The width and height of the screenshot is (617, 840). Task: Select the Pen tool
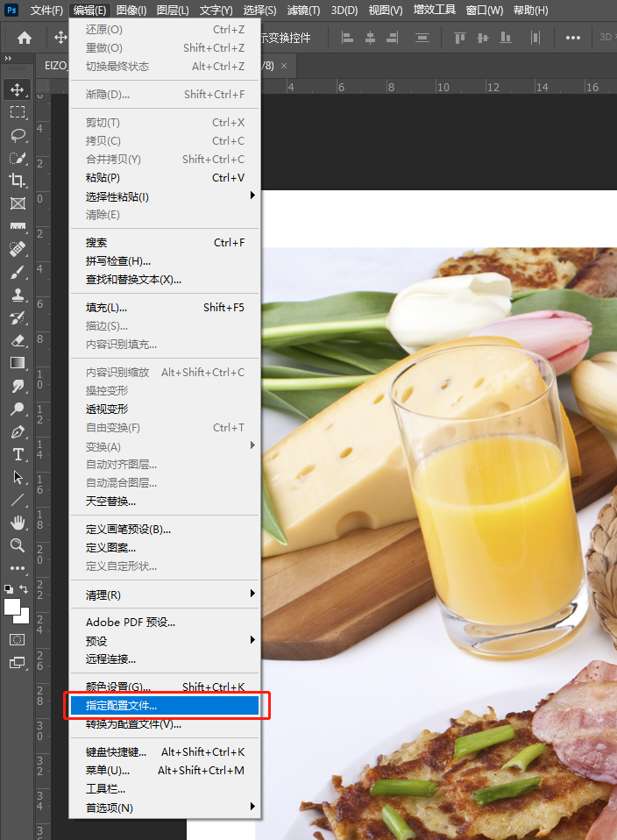pyautogui.click(x=18, y=431)
